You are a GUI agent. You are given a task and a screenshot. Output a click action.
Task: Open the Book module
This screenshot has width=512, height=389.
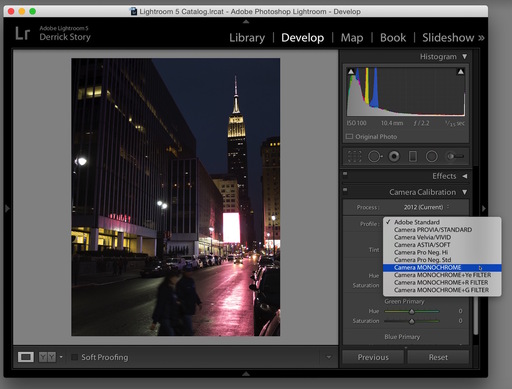coord(393,38)
